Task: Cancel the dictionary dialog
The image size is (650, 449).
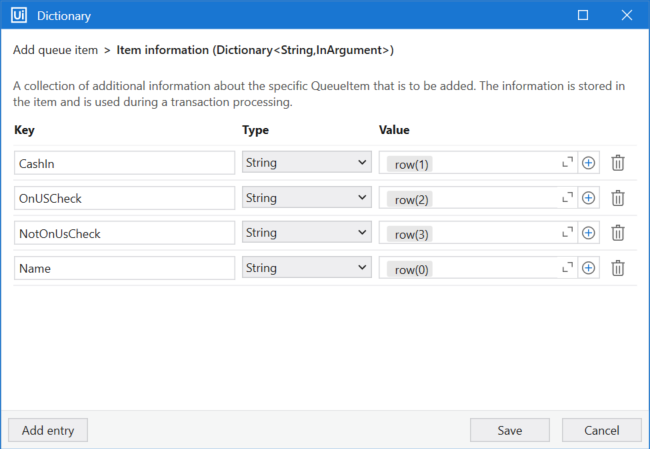Action: [601, 430]
